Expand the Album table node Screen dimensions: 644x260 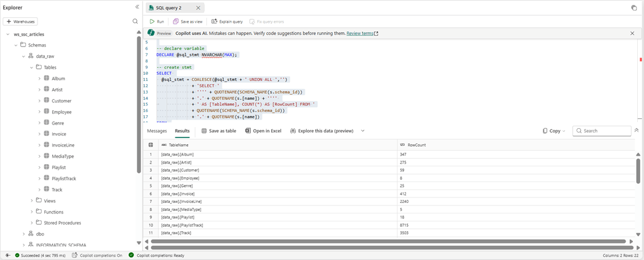pyautogui.click(x=39, y=78)
